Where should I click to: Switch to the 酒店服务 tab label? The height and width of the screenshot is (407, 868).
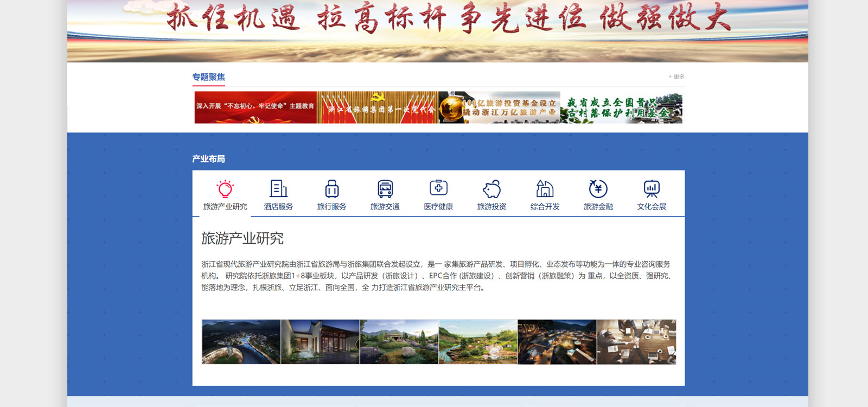point(278,207)
